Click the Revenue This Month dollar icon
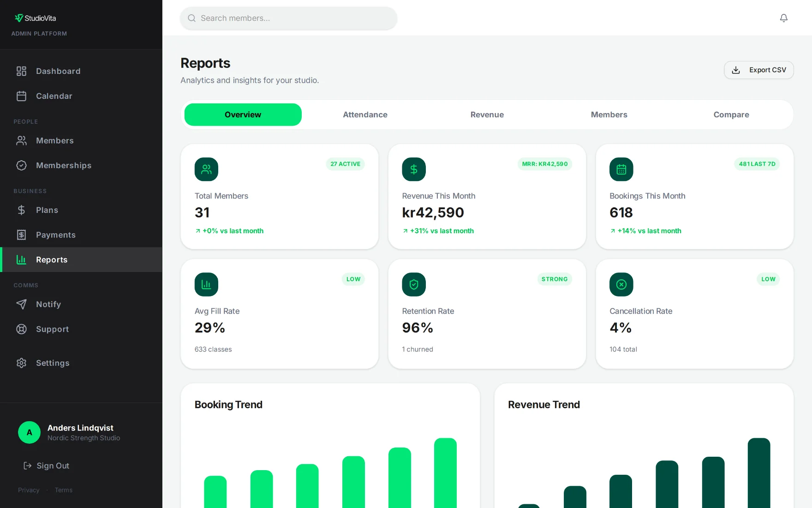The width and height of the screenshot is (812, 508). (x=414, y=169)
